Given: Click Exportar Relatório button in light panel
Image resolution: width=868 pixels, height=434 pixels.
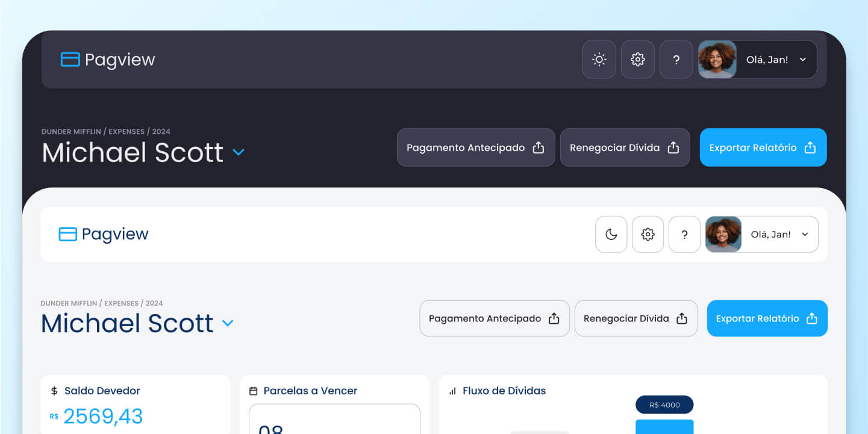Looking at the screenshot, I should (767, 318).
